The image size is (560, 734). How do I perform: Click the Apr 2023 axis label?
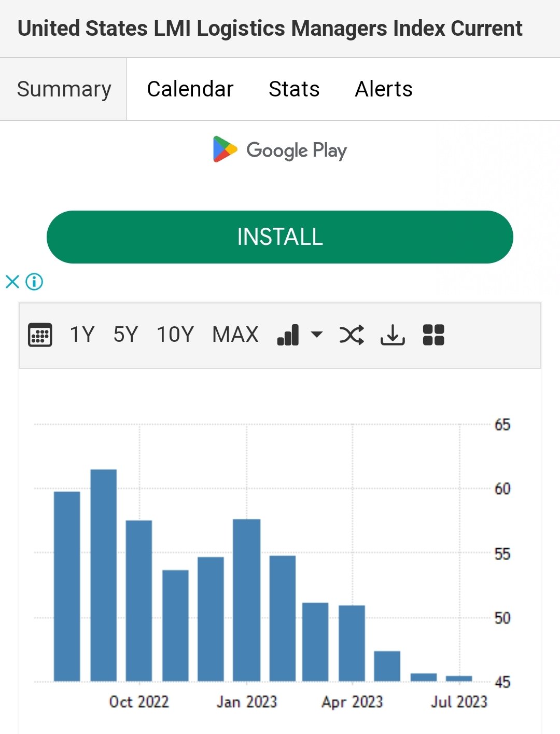click(352, 702)
